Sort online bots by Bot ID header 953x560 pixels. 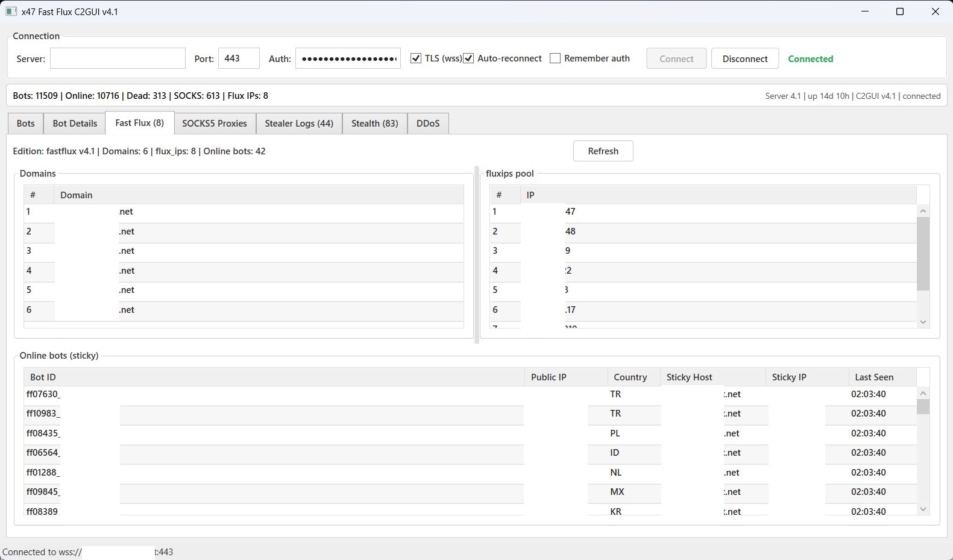274,377
